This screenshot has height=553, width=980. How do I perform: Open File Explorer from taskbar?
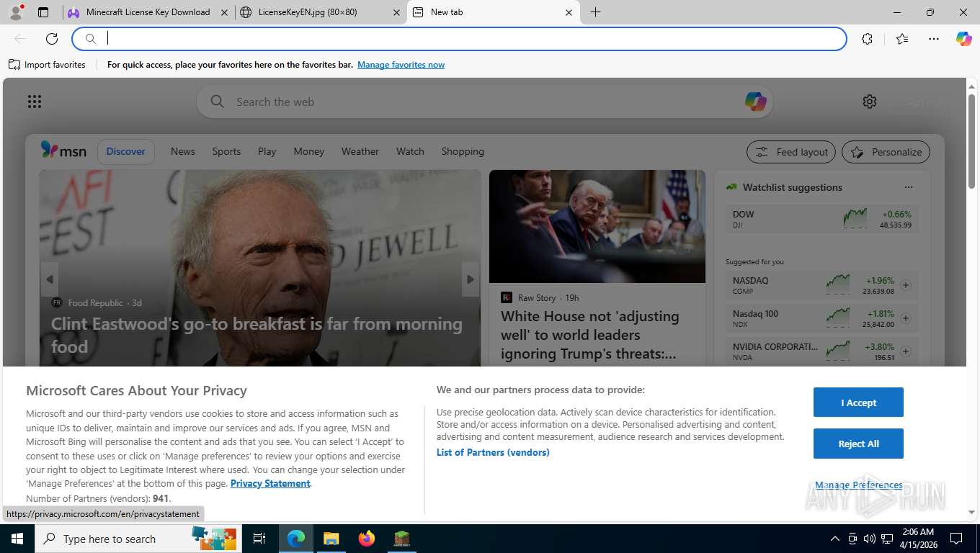tap(331, 539)
